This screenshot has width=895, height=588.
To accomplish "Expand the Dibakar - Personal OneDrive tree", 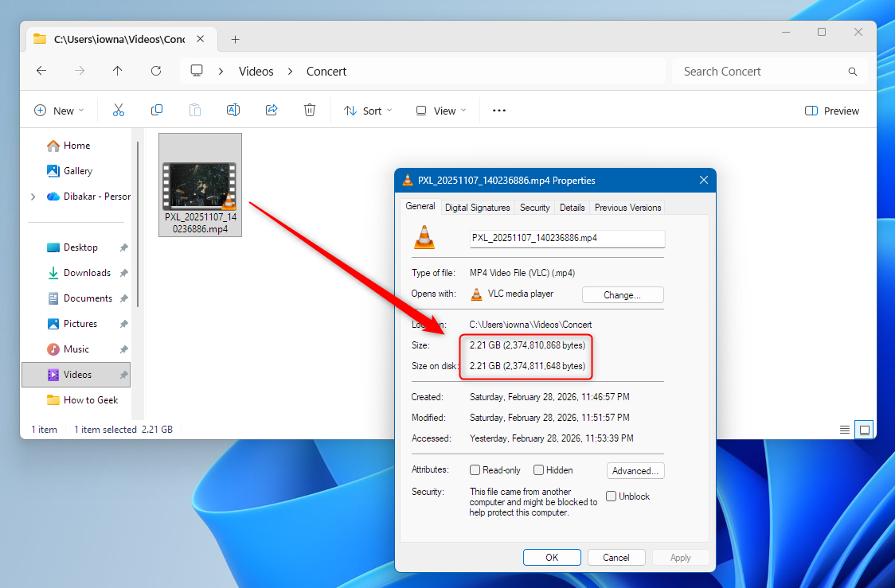I will [x=33, y=197].
